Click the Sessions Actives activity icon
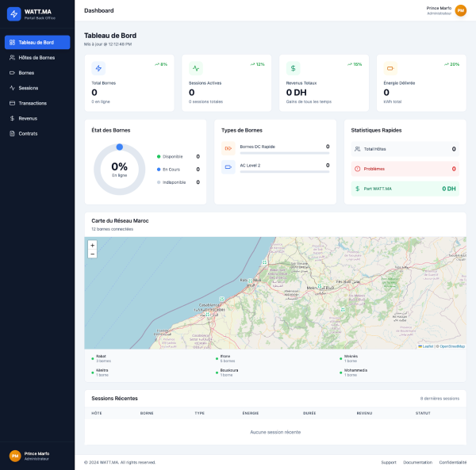 [x=196, y=68]
